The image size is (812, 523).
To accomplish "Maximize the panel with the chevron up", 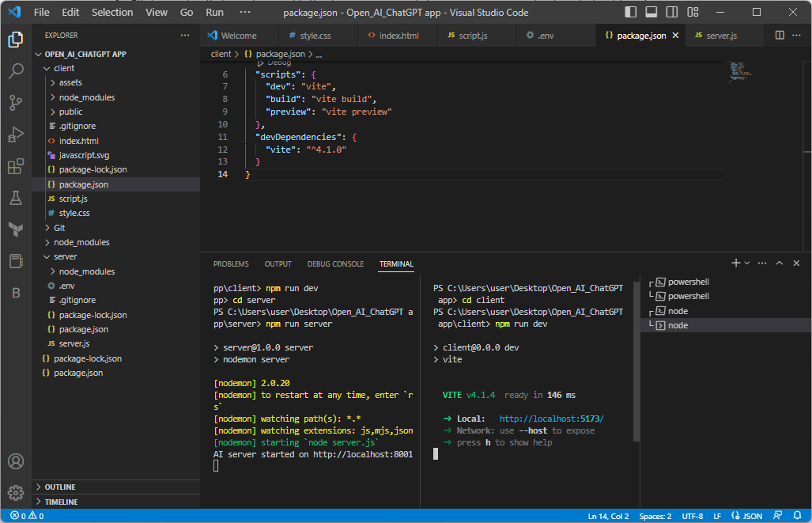I will tap(780, 263).
